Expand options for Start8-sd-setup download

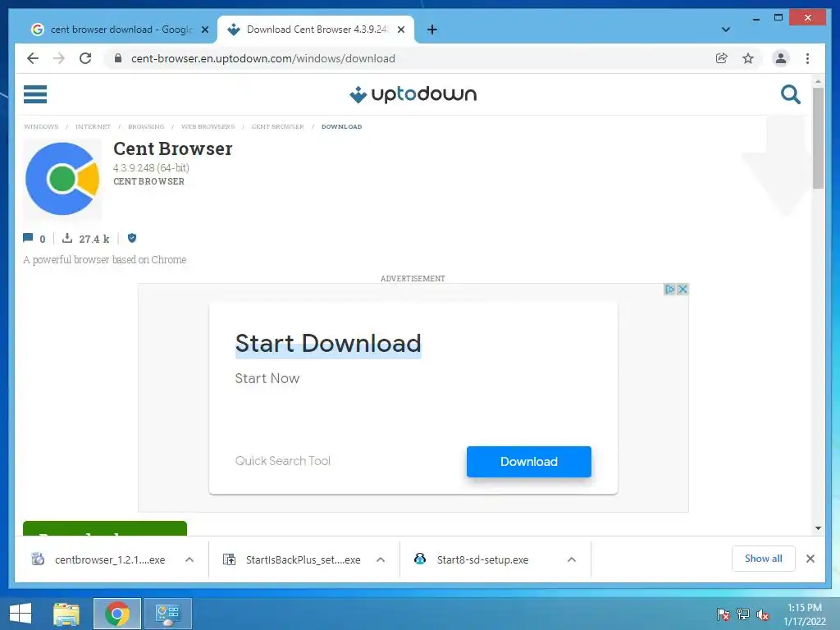pyautogui.click(x=572, y=559)
